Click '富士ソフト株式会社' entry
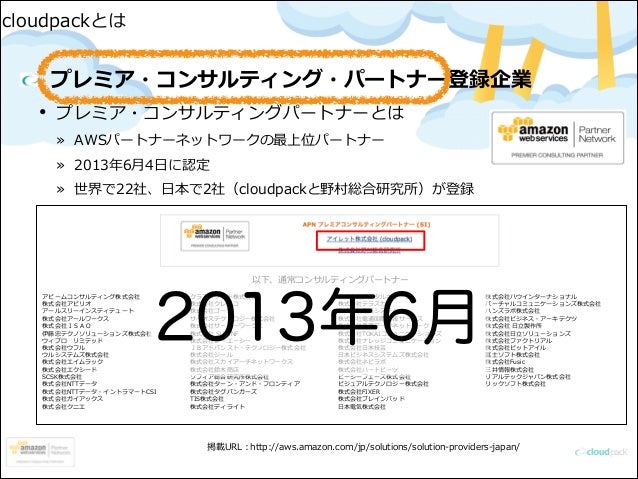Screen dimensions: 638x479 512,354
